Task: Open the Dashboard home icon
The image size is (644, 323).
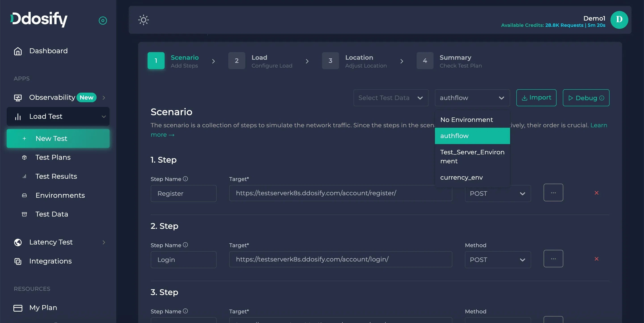Action: tap(18, 51)
